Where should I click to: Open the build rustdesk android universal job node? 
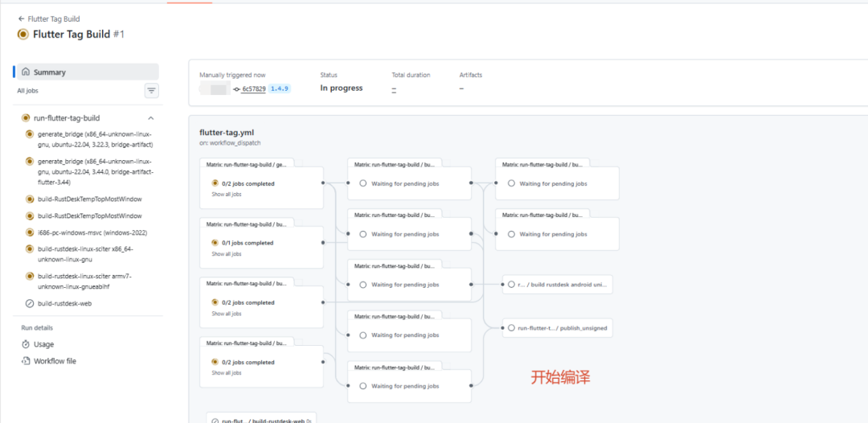click(x=558, y=285)
